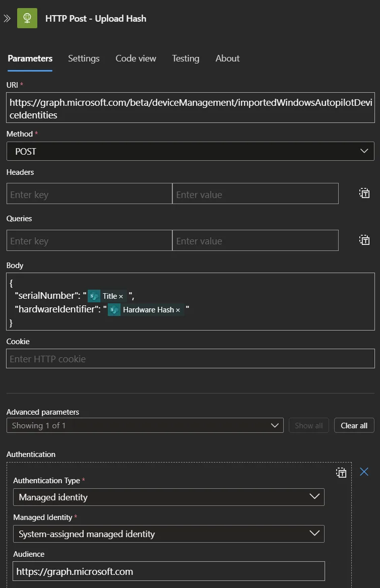380x588 pixels.
Task: Click the URI input field
Action: tap(190, 108)
